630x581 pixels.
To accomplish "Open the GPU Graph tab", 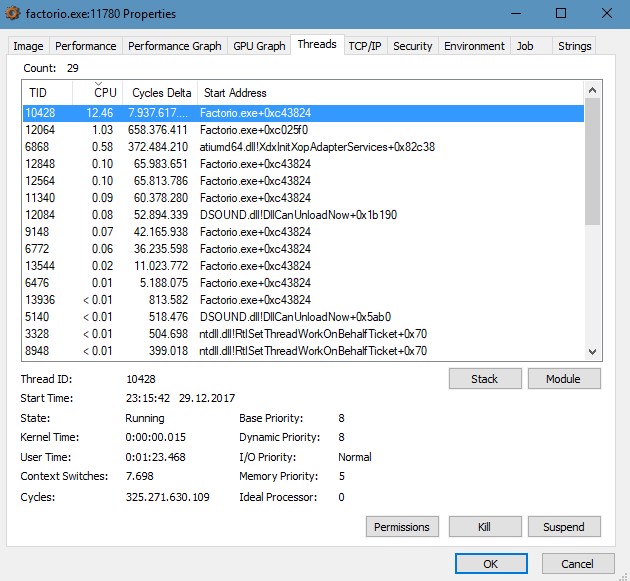I will click(x=258, y=46).
